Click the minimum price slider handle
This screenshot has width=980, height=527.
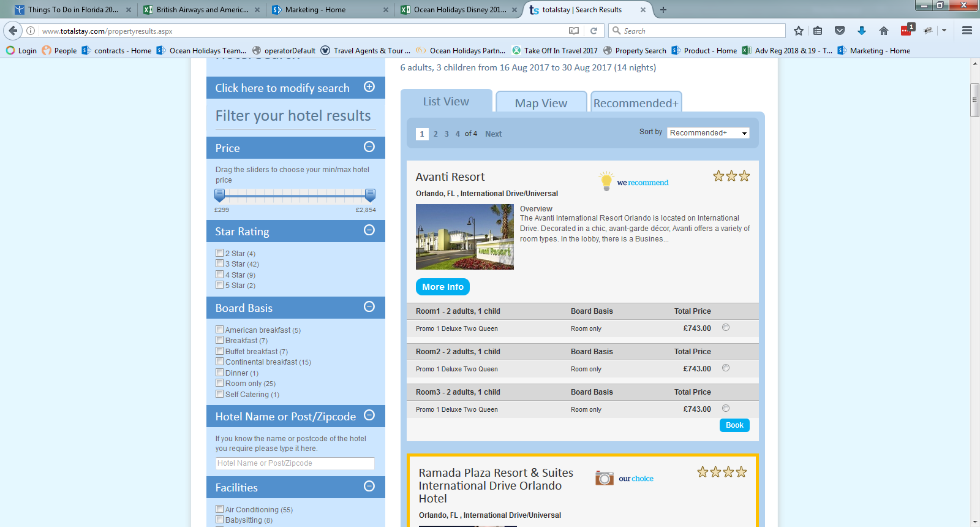[219, 195]
